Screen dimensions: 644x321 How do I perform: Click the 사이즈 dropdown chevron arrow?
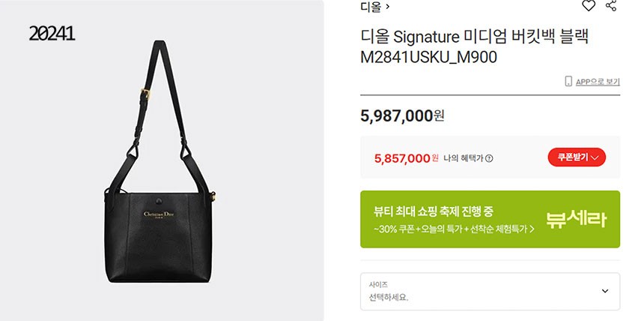pos(605,291)
